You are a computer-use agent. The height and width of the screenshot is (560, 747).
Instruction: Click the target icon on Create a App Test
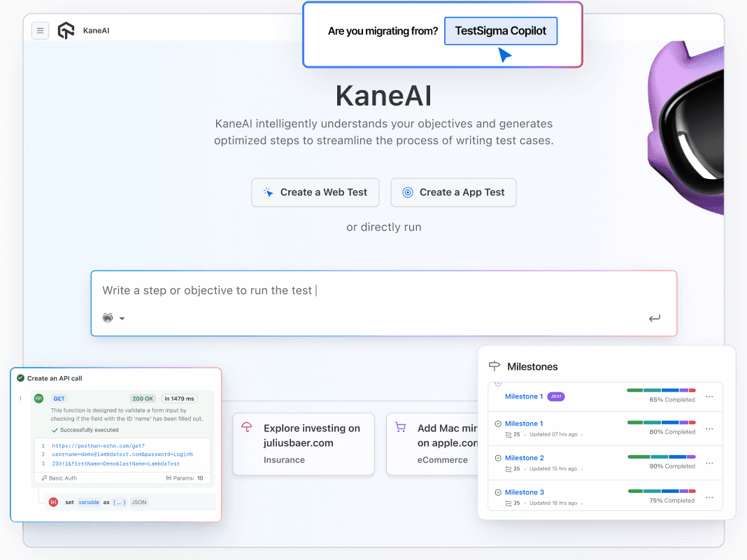[x=408, y=192]
